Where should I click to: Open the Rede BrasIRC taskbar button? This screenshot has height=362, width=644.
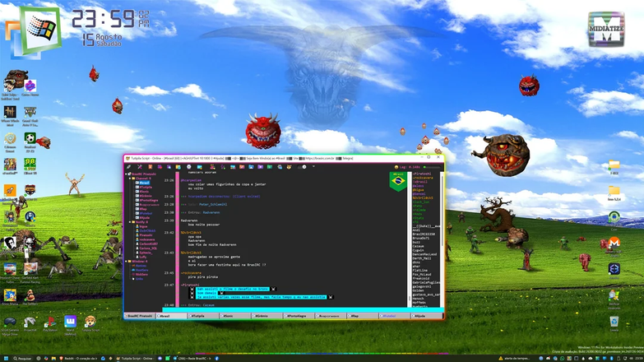pyautogui.click(x=192, y=359)
